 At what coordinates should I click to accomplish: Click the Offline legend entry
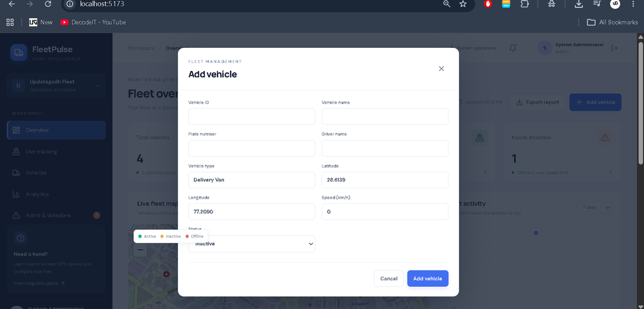[195, 236]
